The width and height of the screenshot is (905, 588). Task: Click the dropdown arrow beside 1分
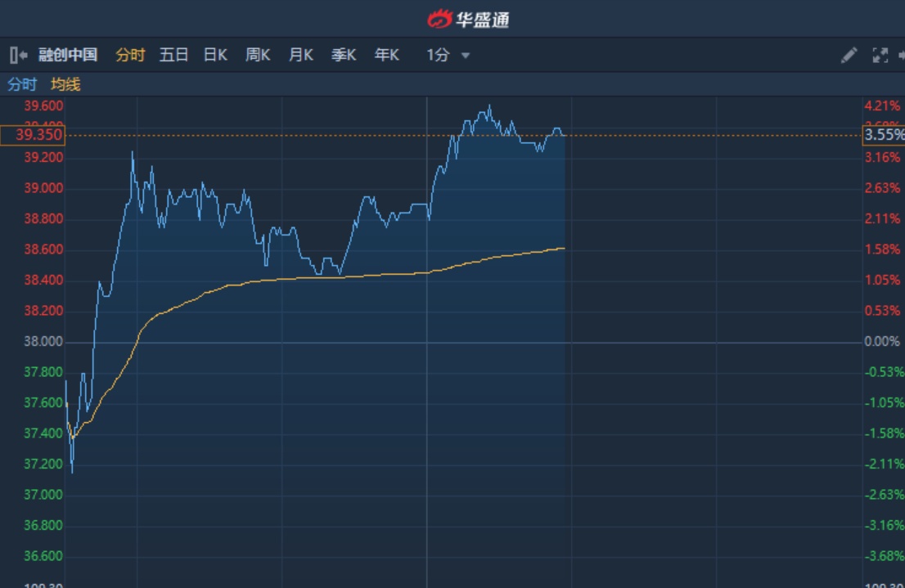pyautogui.click(x=466, y=56)
